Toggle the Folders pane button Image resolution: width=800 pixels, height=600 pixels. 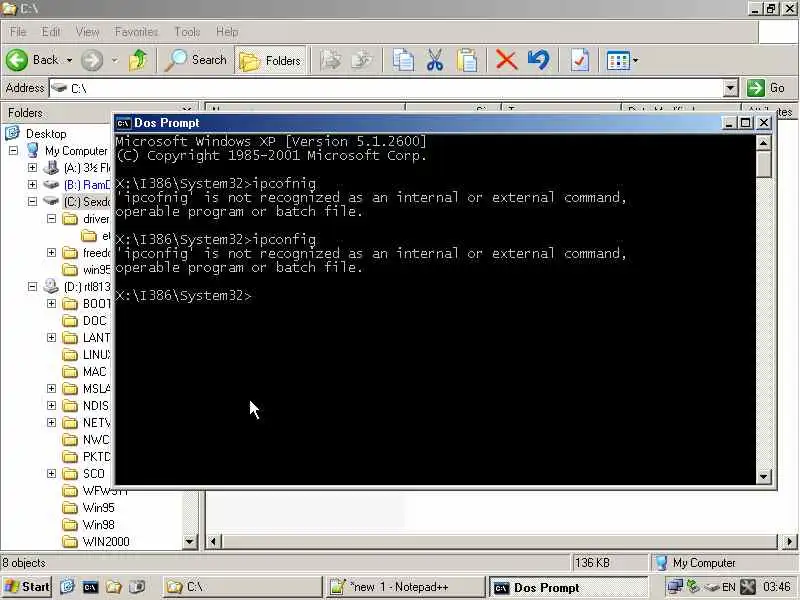270,61
